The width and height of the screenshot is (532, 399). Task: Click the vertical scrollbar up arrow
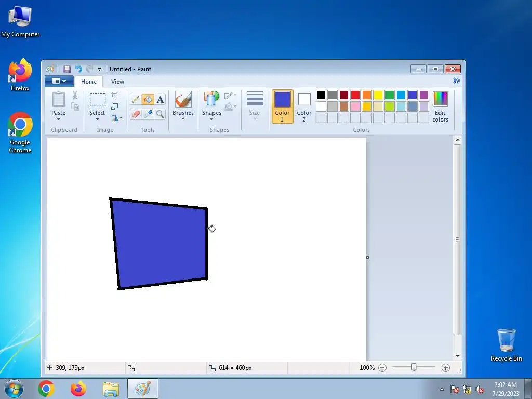click(x=457, y=139)
